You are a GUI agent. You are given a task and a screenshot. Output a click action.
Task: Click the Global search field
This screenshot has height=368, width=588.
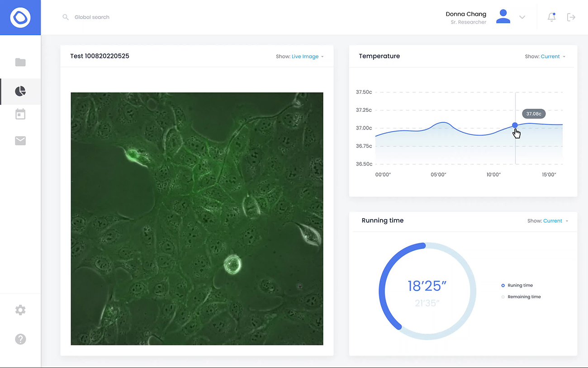[x=92, y=17]
